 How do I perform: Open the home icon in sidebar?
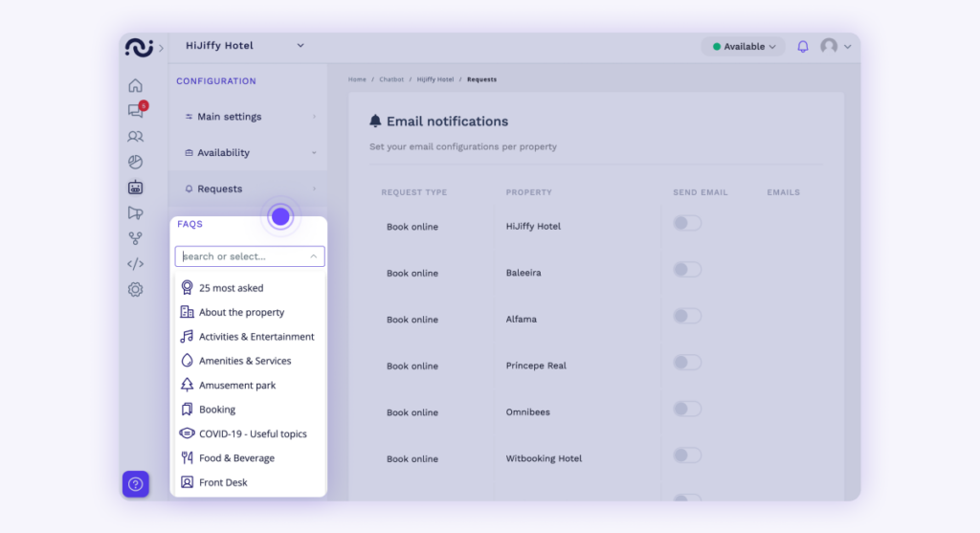tap(135, 85)
